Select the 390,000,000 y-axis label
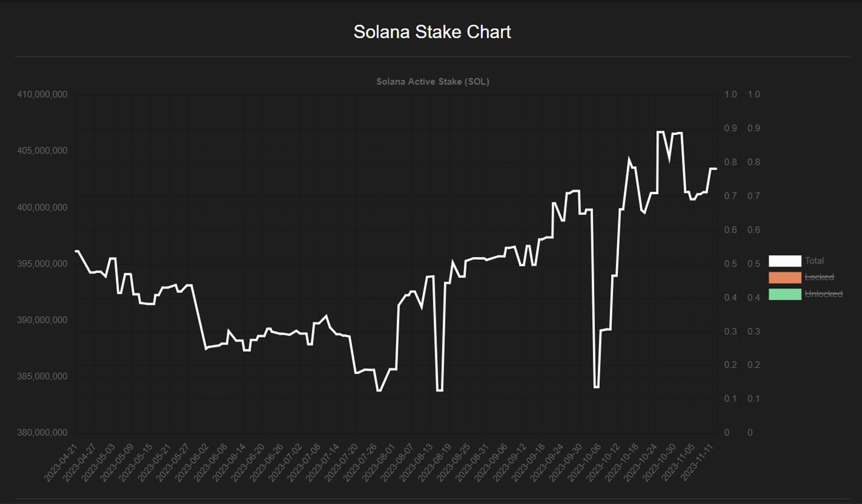862x504 pixels. pyautogui.click(x=42, y=320)
